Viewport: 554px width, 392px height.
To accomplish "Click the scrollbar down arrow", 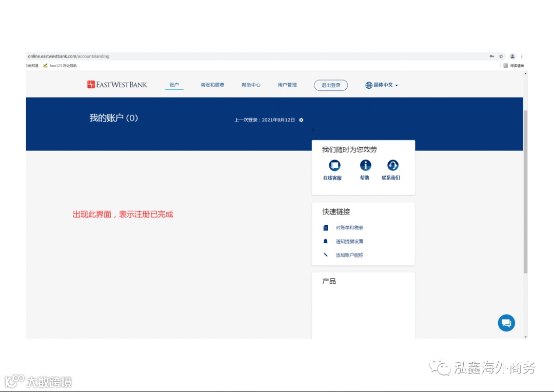I will [x=525, y=337].
